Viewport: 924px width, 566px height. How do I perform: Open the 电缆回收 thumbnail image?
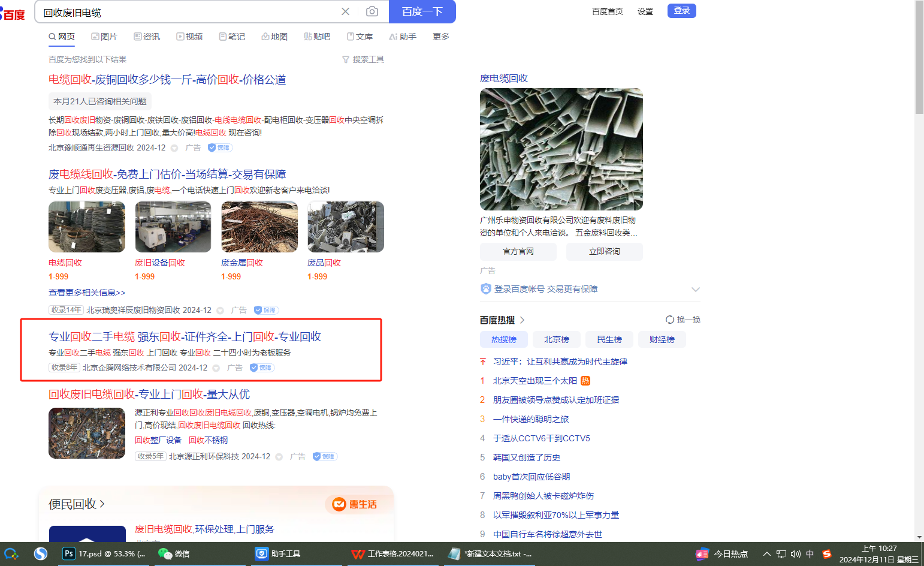(87, 227)
